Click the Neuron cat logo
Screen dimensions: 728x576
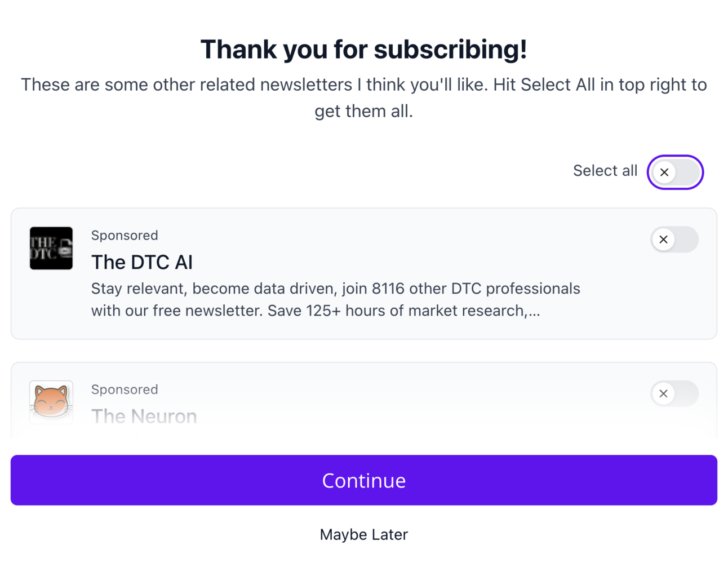click(x=51, y=402)
